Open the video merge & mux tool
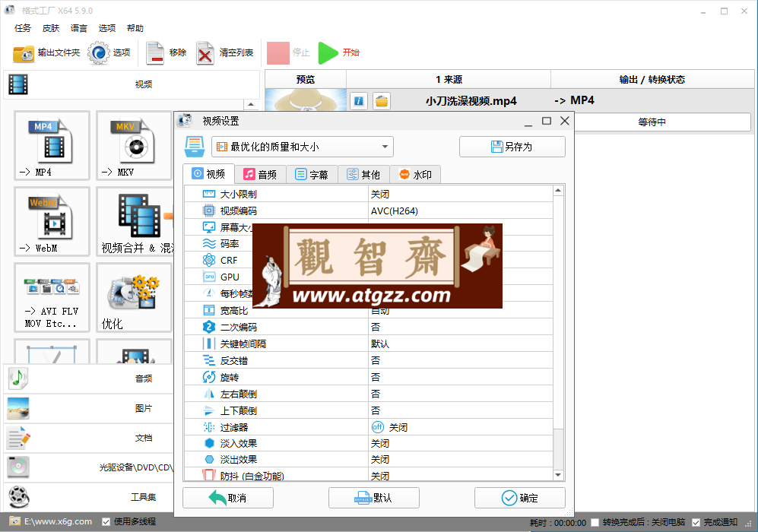Viewport: 758px width, 532px height. click(x=135, y=221)
